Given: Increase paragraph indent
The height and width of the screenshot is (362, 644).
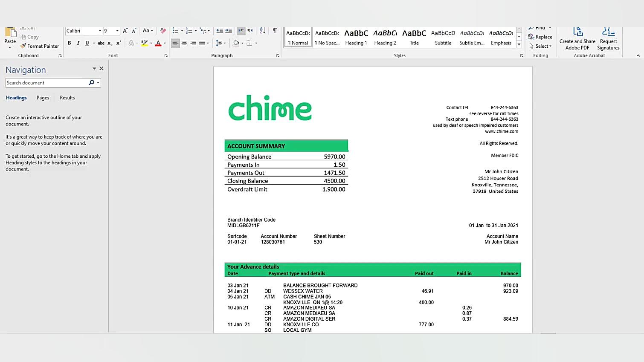Looking at the screenshot, I should pos(229,31).
